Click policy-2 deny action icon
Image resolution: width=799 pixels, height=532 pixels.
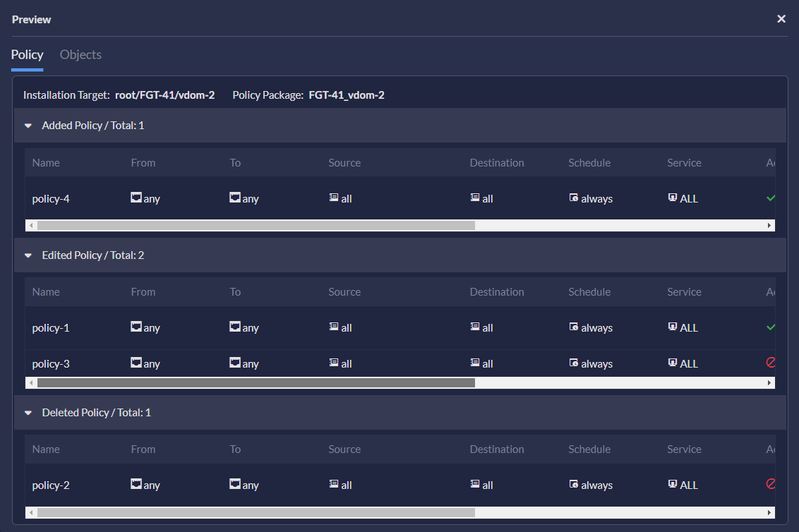coord(771,483)
